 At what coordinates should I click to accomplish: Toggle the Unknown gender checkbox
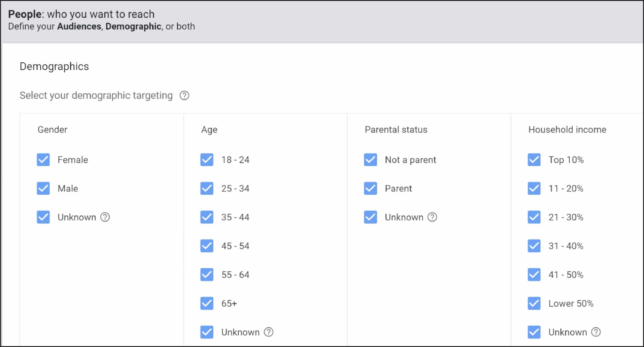tap(43, 217)
